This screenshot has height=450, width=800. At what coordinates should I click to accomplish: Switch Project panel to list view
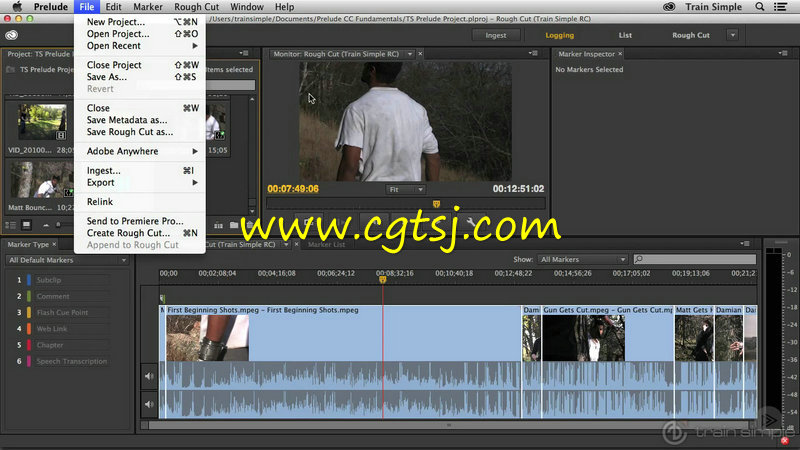click(x=10, y=225)
